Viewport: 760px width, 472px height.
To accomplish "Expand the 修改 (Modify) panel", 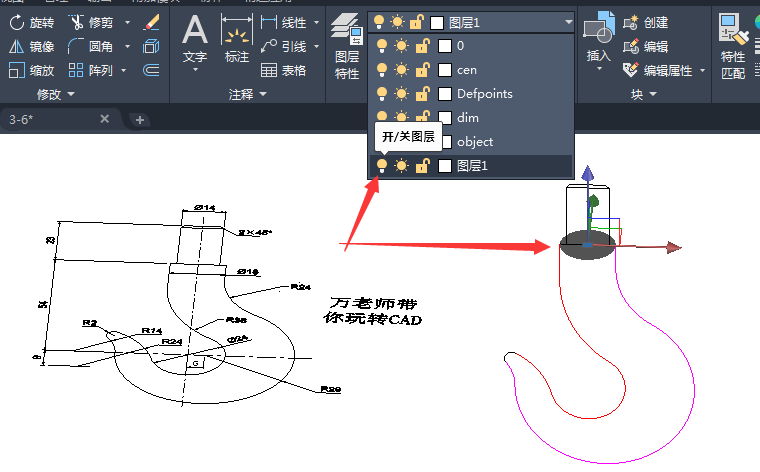I will [x=56, y=94].
